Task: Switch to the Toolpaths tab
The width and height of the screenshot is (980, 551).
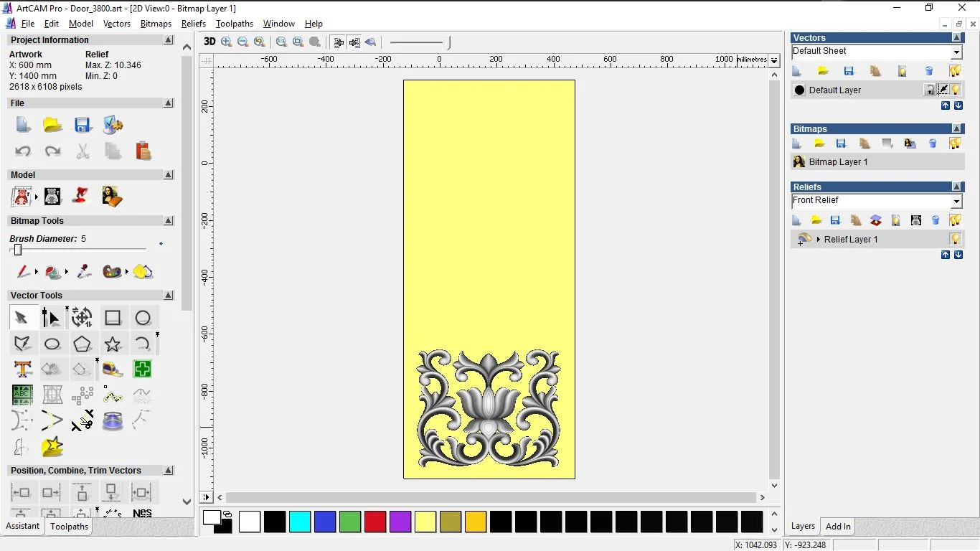Action: (x=69, y=527)
